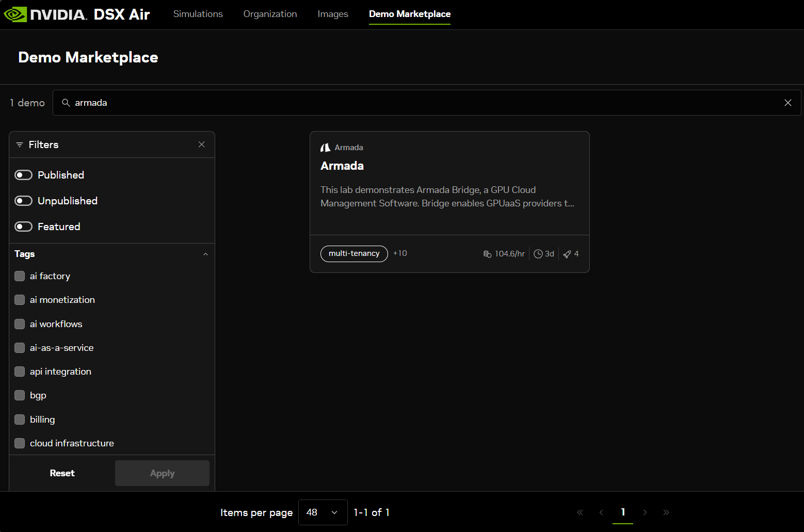
Task: Click the Armada sail logo icon
Action: (x=325, y=148)
